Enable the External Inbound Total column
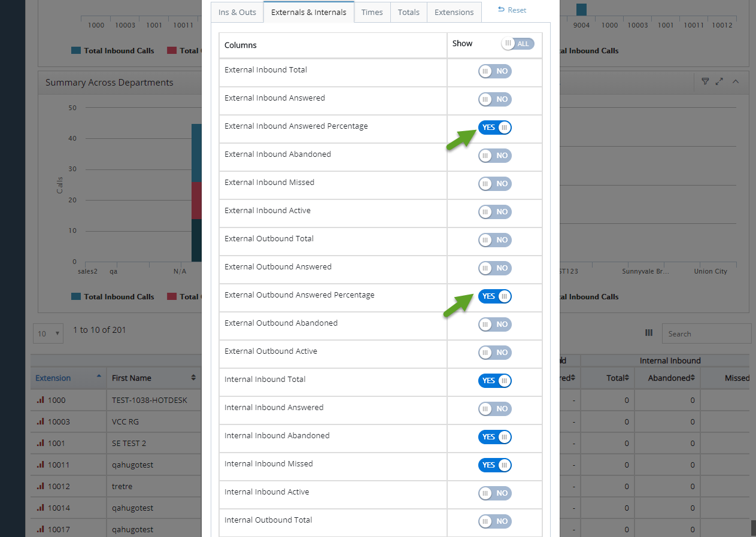This screenshot has height=537, width=756. (x=495, y=71)
